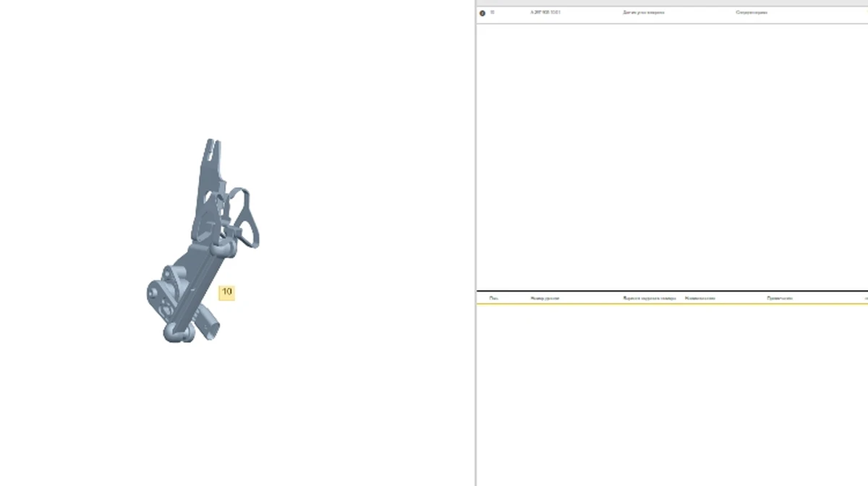Image resolution: width=868 pixels, height=486 pixels.
Task: Click the "Наименование" column header
Action: coord(699,298)
